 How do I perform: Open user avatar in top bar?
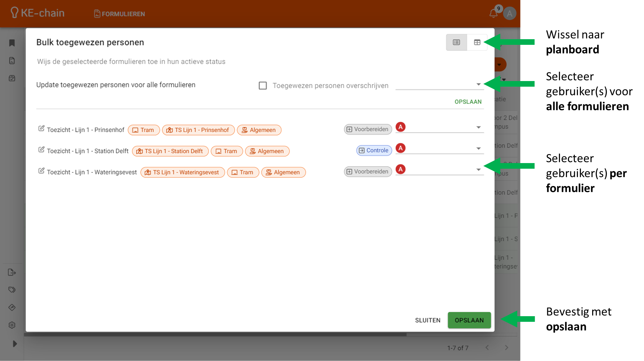click(x=509, y=14)
